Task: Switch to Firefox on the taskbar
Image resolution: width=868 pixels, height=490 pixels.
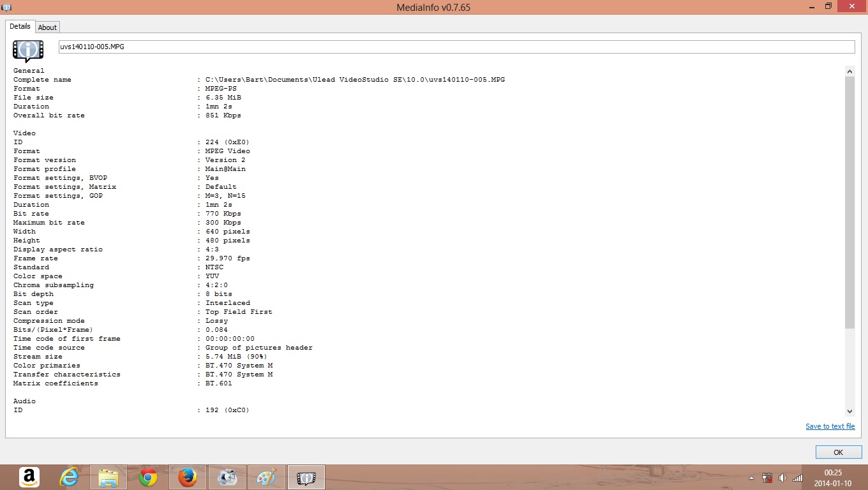Action: (x=188, y=477)
